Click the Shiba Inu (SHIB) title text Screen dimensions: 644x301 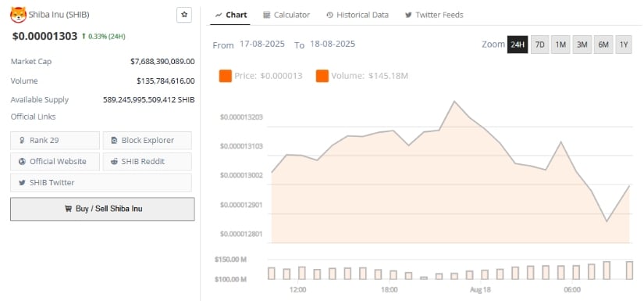[59, 15]
